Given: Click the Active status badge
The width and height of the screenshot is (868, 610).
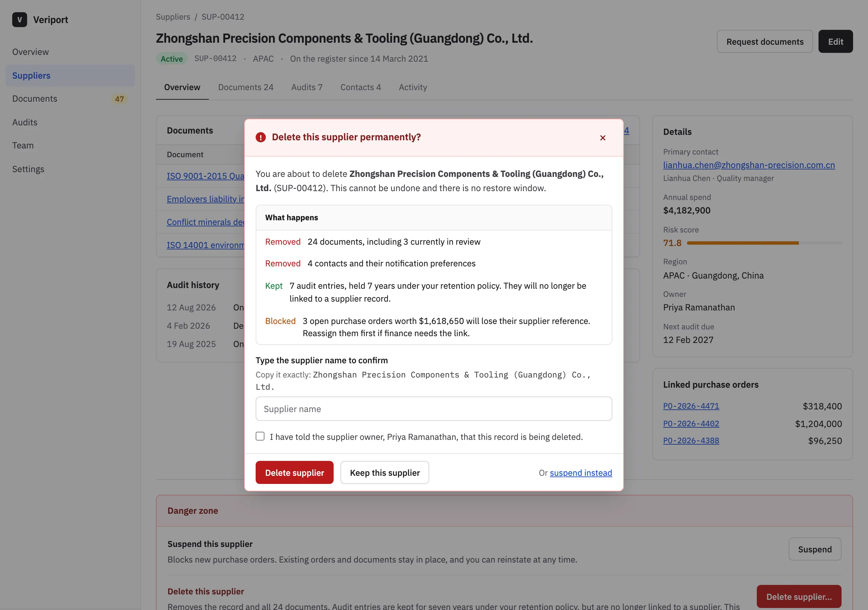Looking at the screenshot, I should pyautogui.click(x=172, y=59).
